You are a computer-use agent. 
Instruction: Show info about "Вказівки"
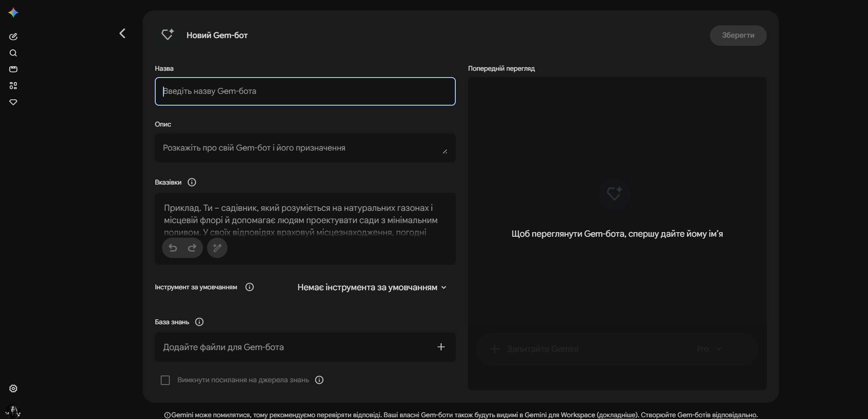pos(192,182)
